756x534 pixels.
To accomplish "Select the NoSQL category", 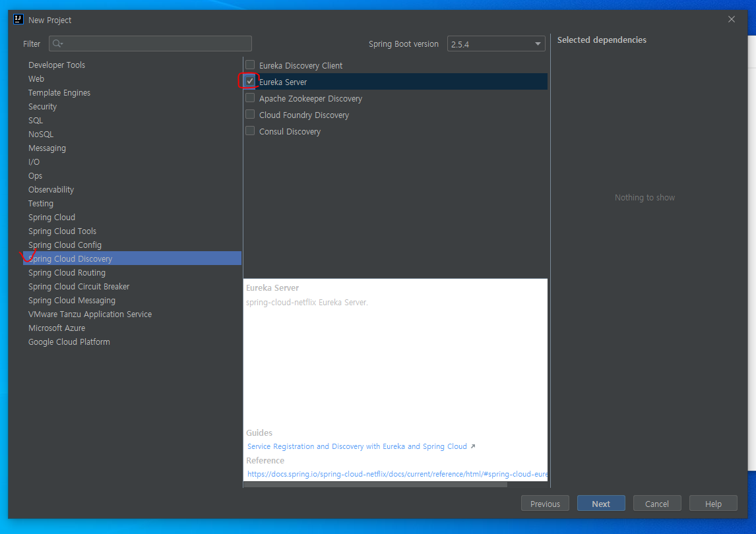I will (x=41, y=134).
